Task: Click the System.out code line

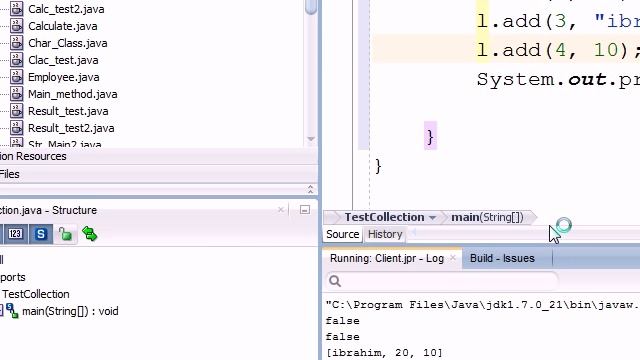Action: click(558, 79)
